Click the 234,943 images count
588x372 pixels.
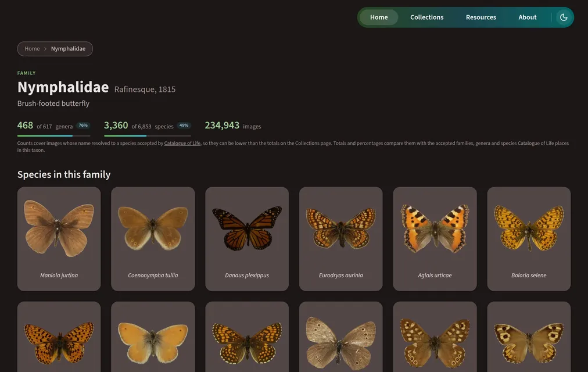click(222, 125)
